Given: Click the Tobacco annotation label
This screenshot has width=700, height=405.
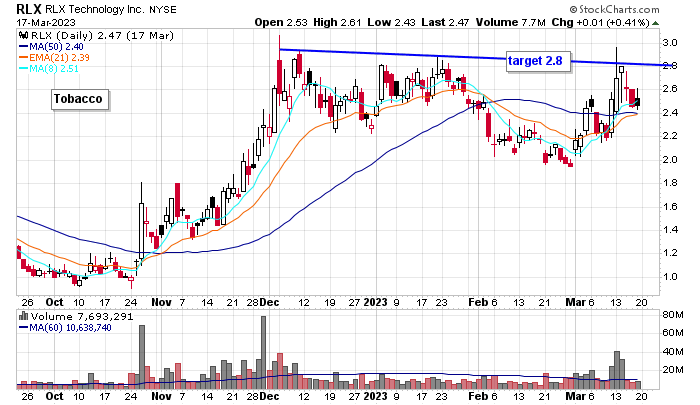Looking at the screenshot, I should [78, 99].
